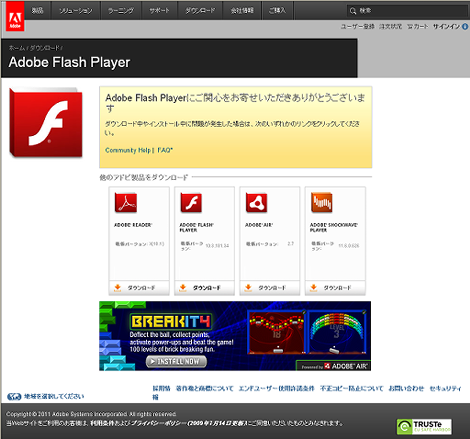Click the Adobe Reader product icon

pos(126,202)
